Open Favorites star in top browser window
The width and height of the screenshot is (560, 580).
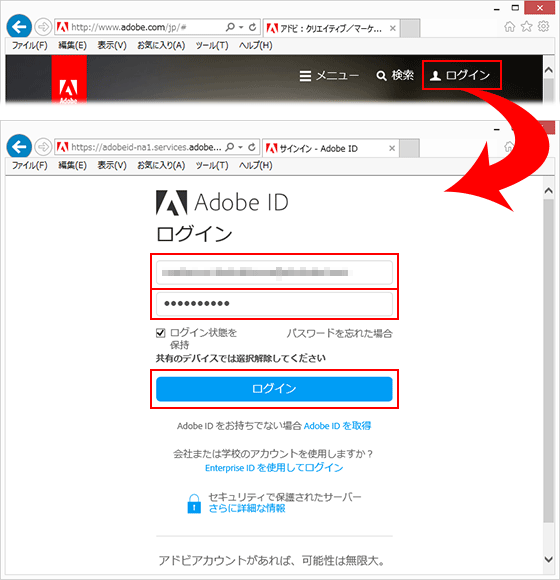pyautogui.click(x=526, y=27)
